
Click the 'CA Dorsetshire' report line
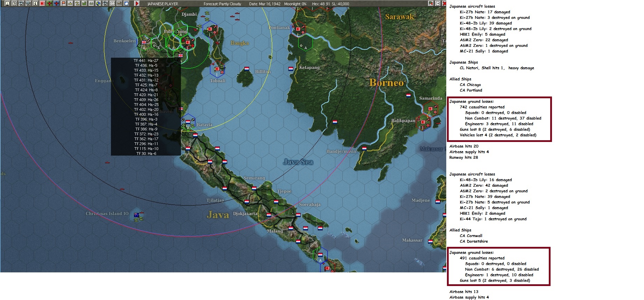[474, 241]
